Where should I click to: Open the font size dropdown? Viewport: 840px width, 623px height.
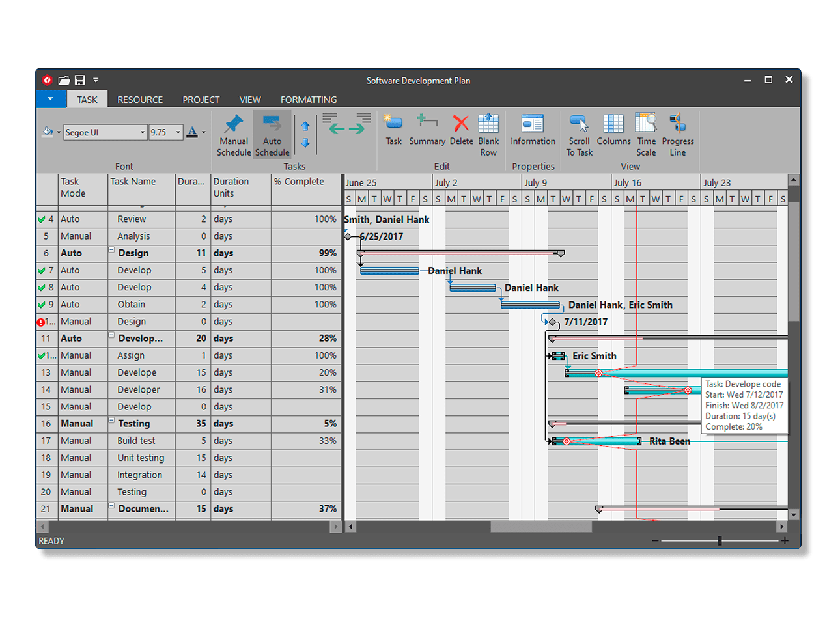pos(178,132)
